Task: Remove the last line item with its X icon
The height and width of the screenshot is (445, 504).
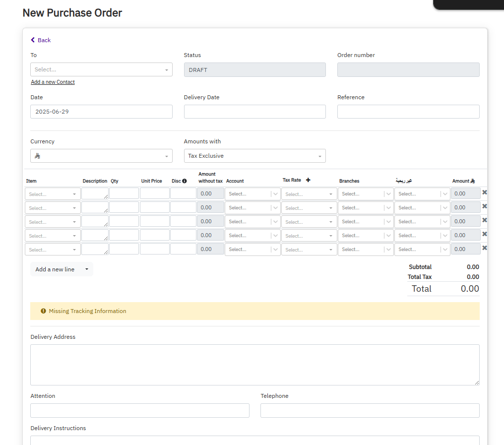Action: click(484, 248)
